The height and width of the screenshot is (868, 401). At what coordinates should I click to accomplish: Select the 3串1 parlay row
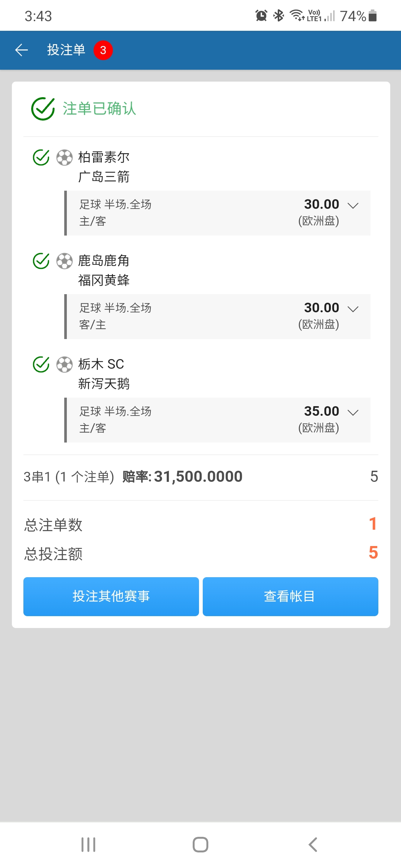(200, 477)
